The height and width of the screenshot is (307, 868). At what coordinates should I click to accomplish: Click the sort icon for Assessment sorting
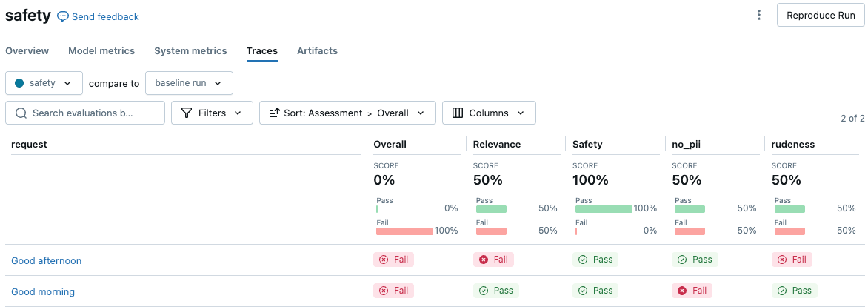point(273,113)
